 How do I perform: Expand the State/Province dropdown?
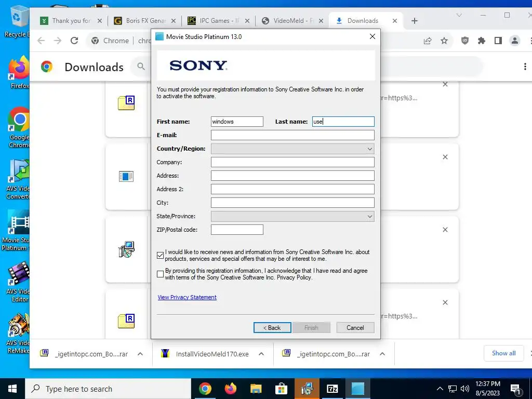click(x=292, y=216)
